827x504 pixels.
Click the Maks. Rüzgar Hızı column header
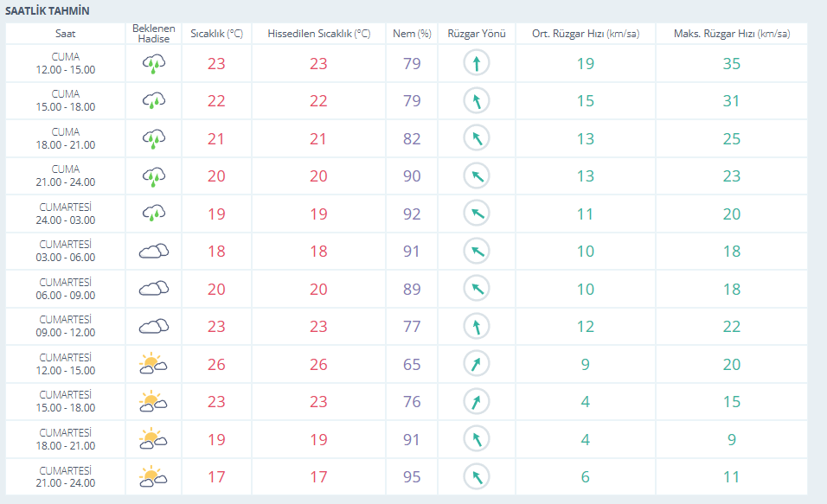pyautogui.click(x=731, y=34)
